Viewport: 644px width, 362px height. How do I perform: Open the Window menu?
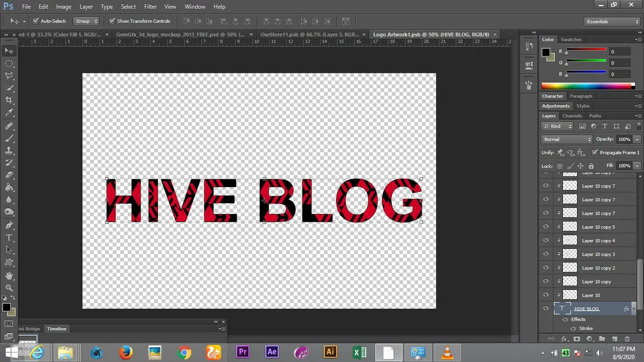195,7
